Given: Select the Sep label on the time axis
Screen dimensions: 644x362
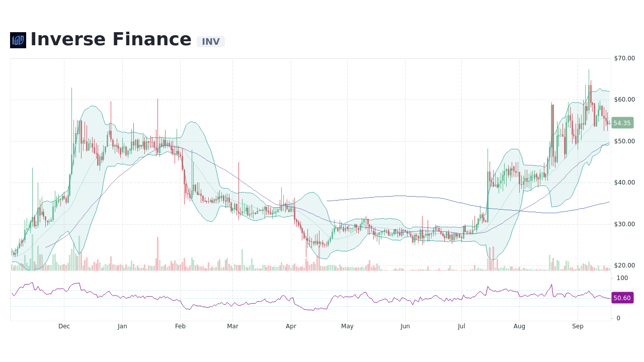Looking at the screenshot, I should click(578, 326).
